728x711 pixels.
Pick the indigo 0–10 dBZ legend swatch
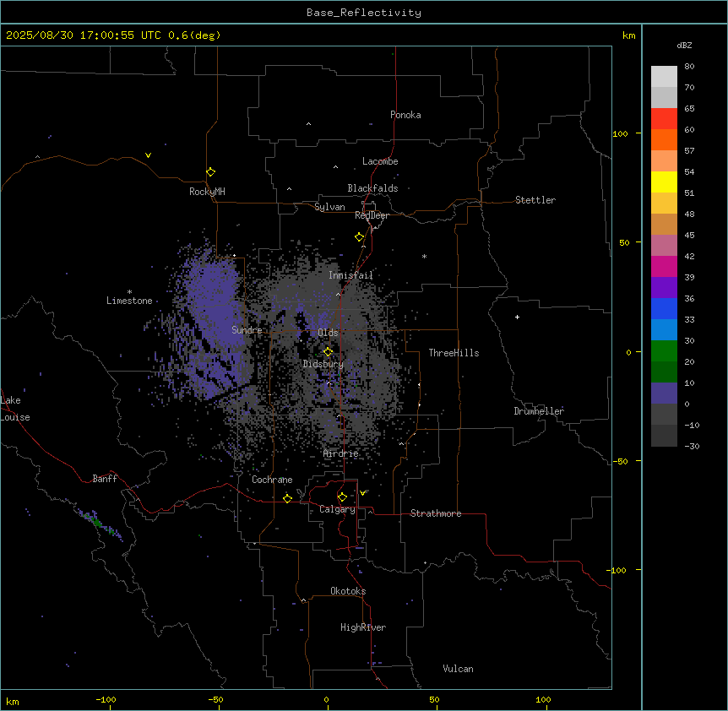click(664, 393)
